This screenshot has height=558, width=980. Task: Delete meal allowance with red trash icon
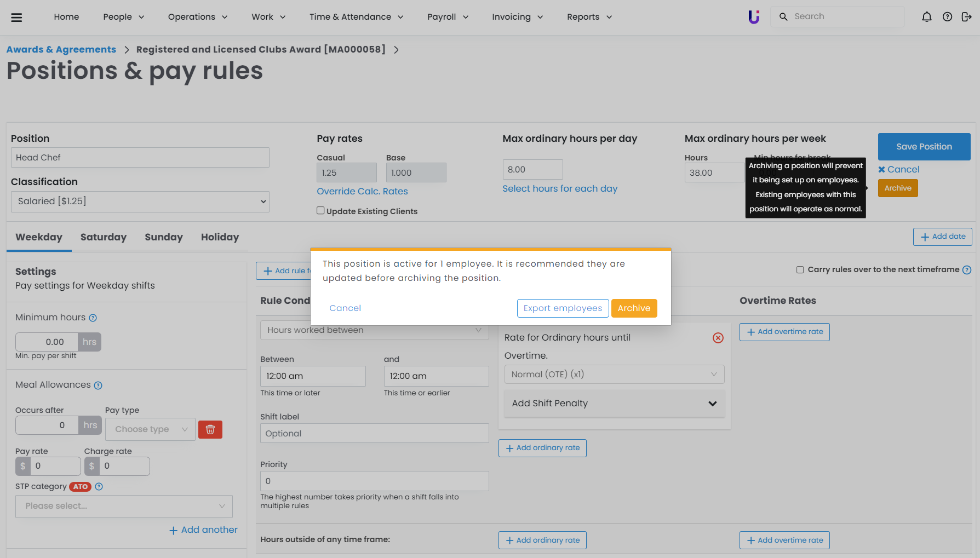pos(210,429)
